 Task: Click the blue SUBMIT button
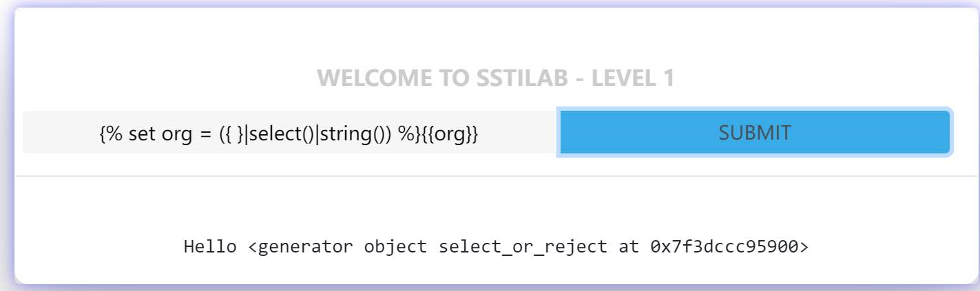coord(755,132)
